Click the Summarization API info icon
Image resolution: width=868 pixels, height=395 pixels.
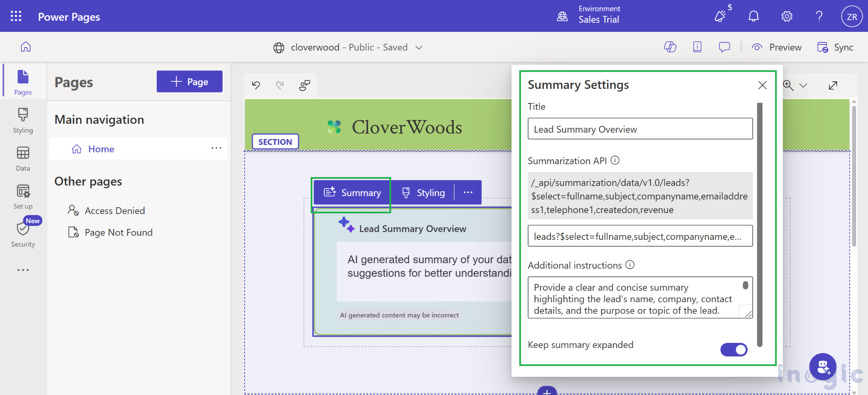tap(615, 160)
